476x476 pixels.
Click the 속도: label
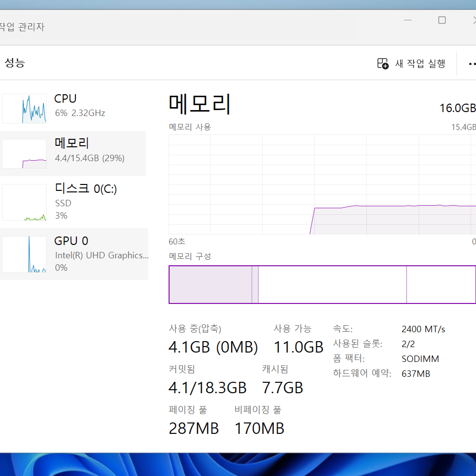343,329
